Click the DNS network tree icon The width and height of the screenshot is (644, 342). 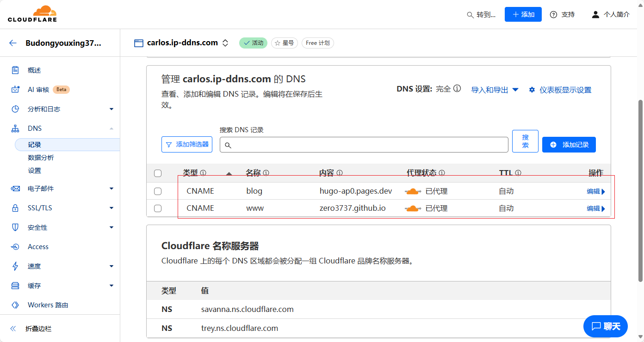tap(15, 128)
